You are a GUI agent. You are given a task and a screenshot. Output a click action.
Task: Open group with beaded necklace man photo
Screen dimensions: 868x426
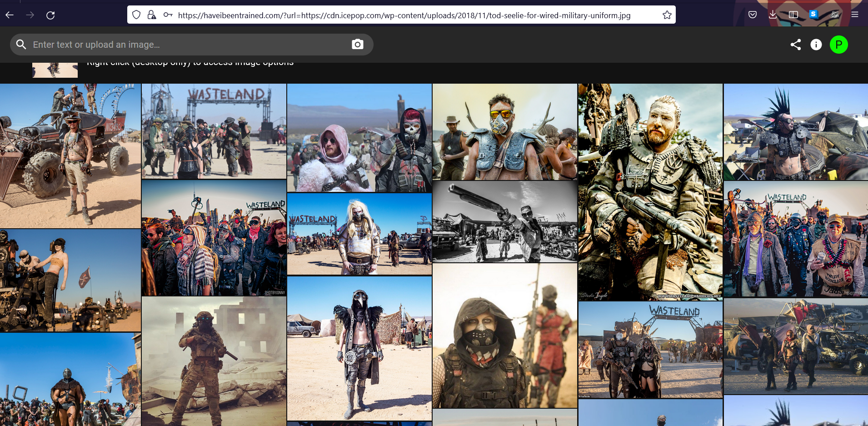pos(796,240)
